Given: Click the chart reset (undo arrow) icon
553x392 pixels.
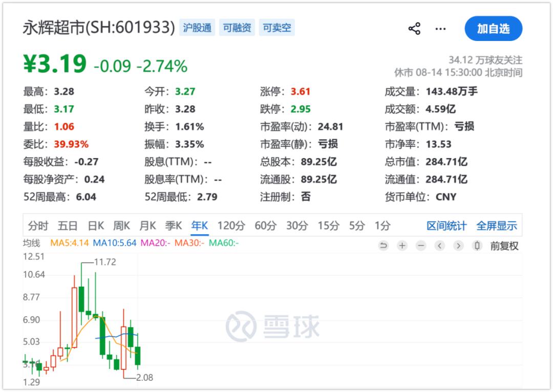Looking at the screenshot, I should pos(384,245).
